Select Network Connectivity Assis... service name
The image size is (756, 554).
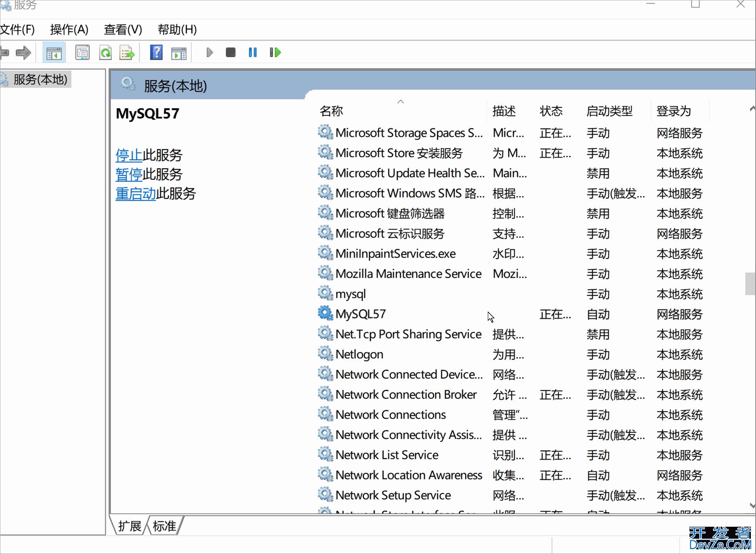tap(408, 435)
